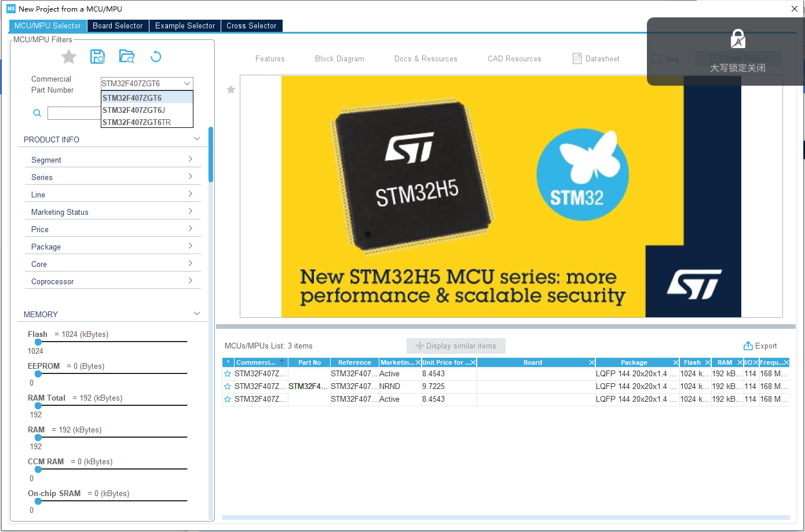Toggle favorite star on the NRND row
Screen dimensions: 805x532
pos(228,387)
